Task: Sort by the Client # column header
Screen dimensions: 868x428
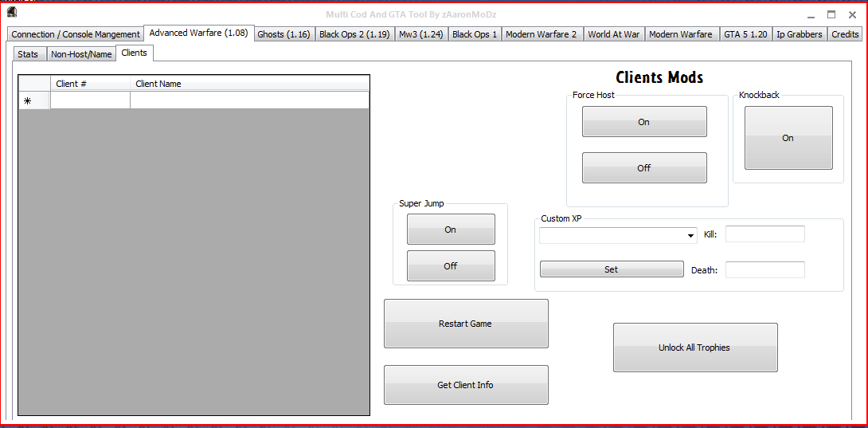Action: tap(90, 84)
